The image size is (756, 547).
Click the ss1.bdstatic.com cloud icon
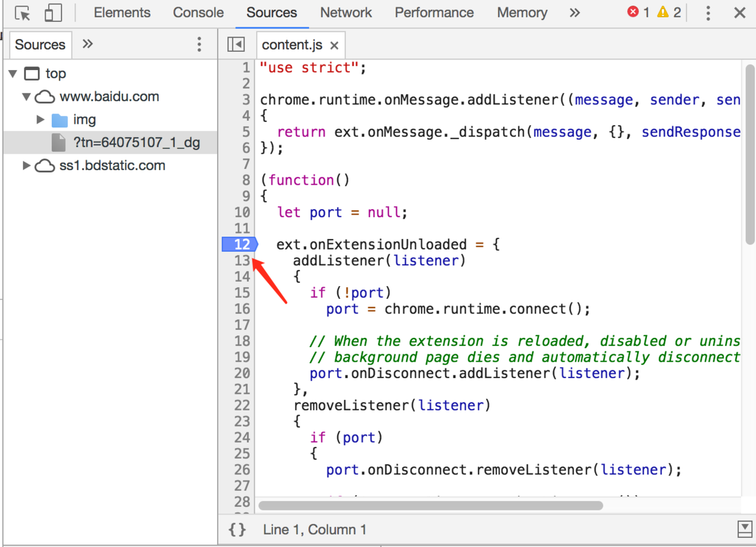pos(45,165)
